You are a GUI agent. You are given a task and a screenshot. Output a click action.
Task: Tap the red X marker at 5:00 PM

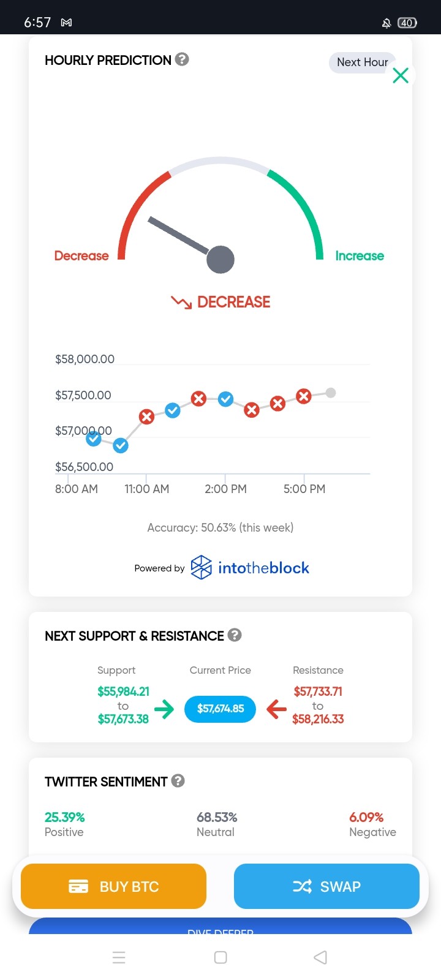pos(304,396)
